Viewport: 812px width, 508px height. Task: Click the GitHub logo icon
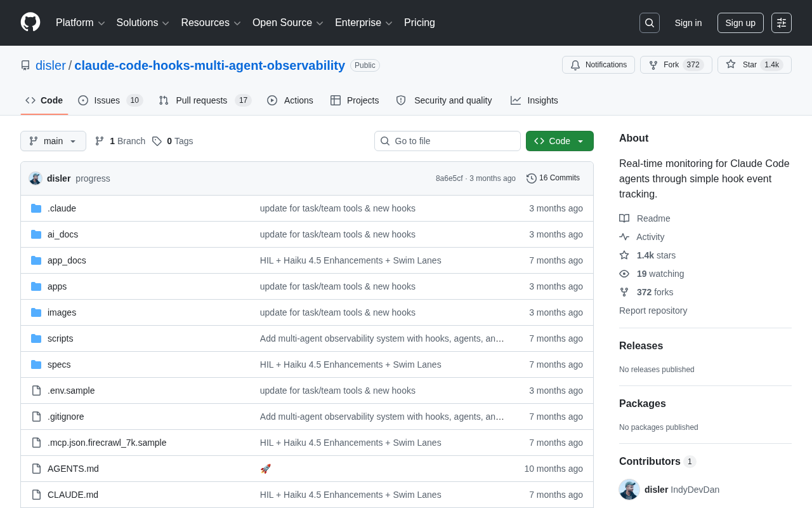coord(30,22)
